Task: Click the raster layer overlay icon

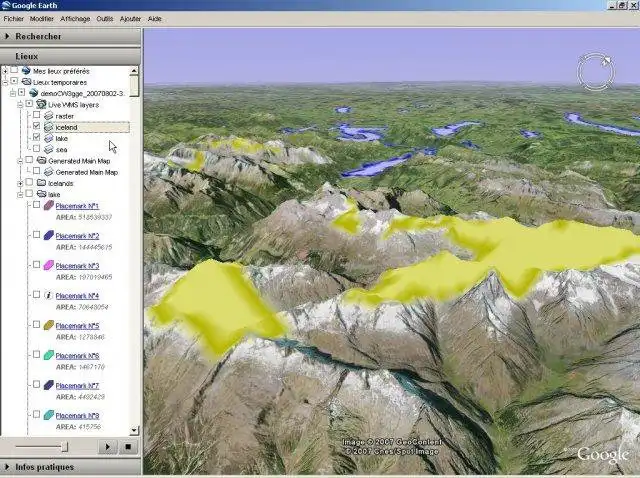Action: 49,116
